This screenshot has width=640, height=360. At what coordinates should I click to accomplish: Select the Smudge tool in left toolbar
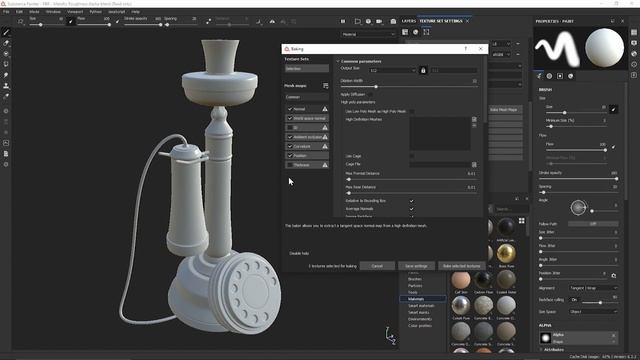[x=6, y=75]
